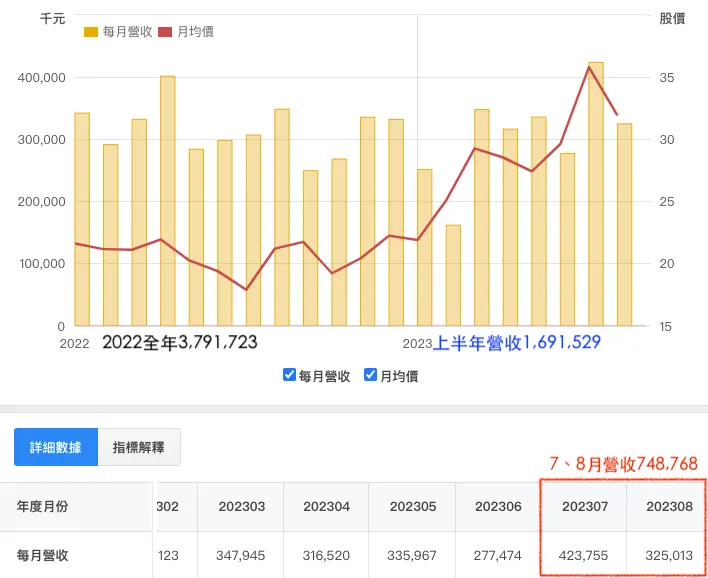Click the revenue cell 277,474
Image resolution: width=708 pixels, height=578 pixels.
pyautogui.click(x=498, y=555)
